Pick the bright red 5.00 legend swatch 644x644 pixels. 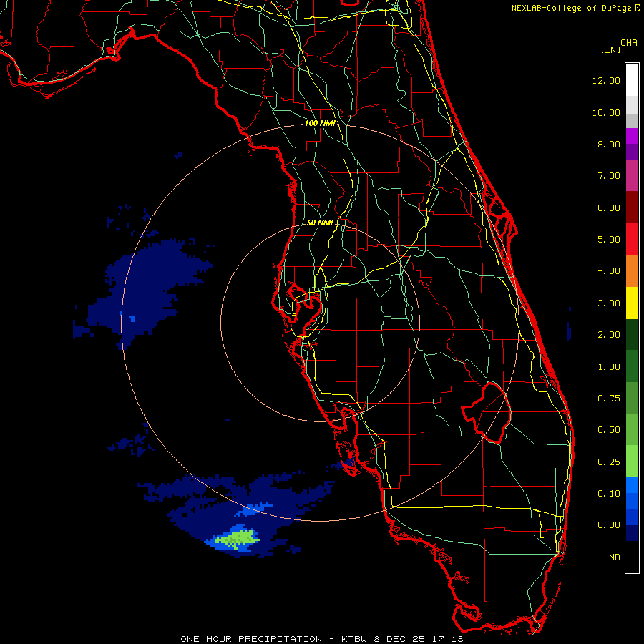point(632,239)
